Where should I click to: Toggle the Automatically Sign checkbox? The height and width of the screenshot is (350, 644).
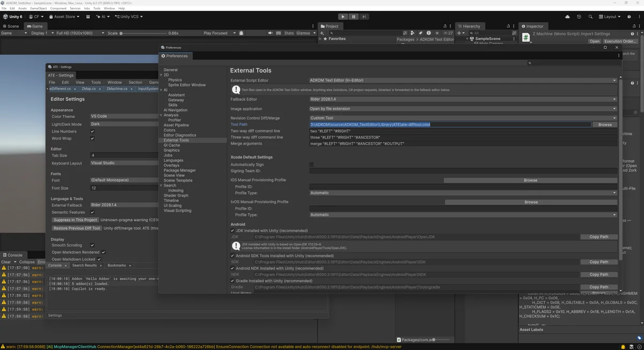tap(311, 165)
